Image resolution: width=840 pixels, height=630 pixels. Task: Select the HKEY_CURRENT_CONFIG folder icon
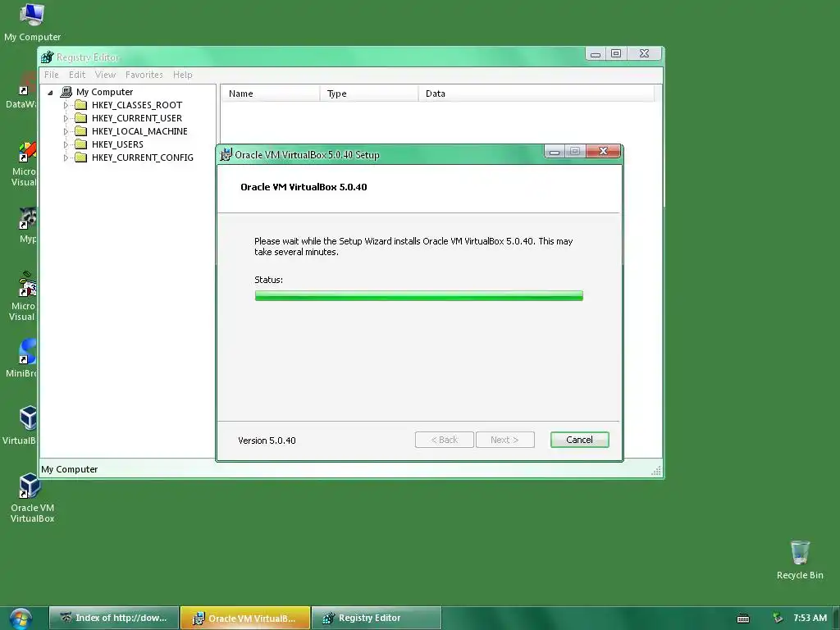point(81,157)
